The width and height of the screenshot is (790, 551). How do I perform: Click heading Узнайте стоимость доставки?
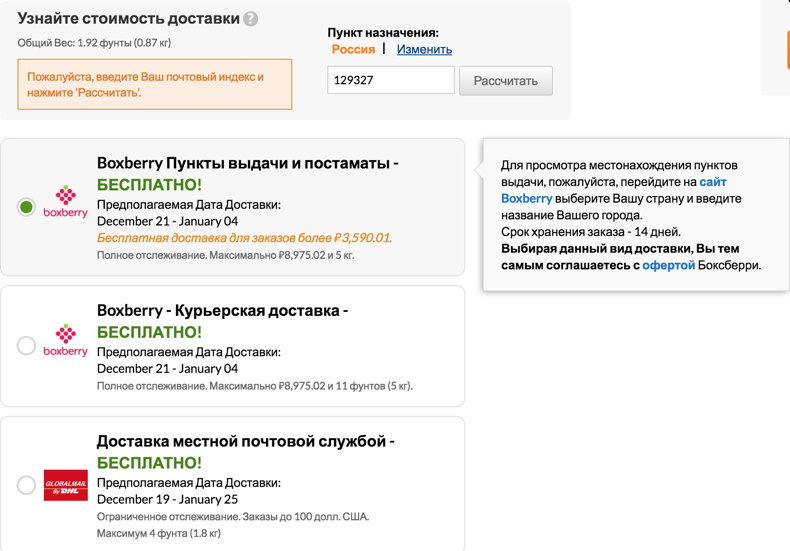coord(128,19)
